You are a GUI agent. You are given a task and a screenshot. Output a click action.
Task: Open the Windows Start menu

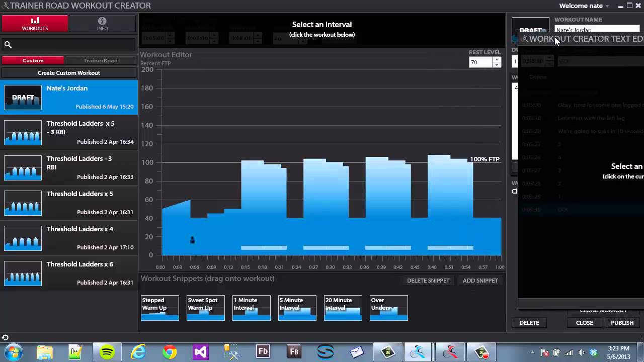point(13,351)
